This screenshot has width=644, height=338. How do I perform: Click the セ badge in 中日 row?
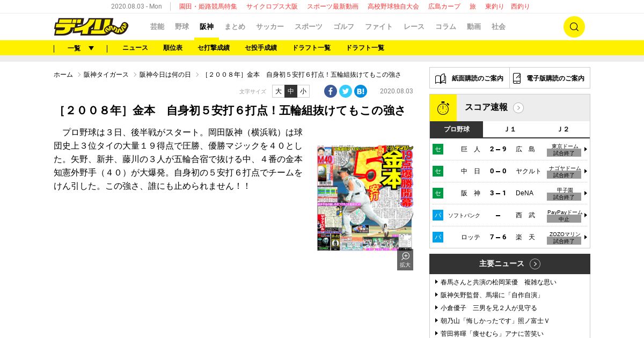click(438, 171)
